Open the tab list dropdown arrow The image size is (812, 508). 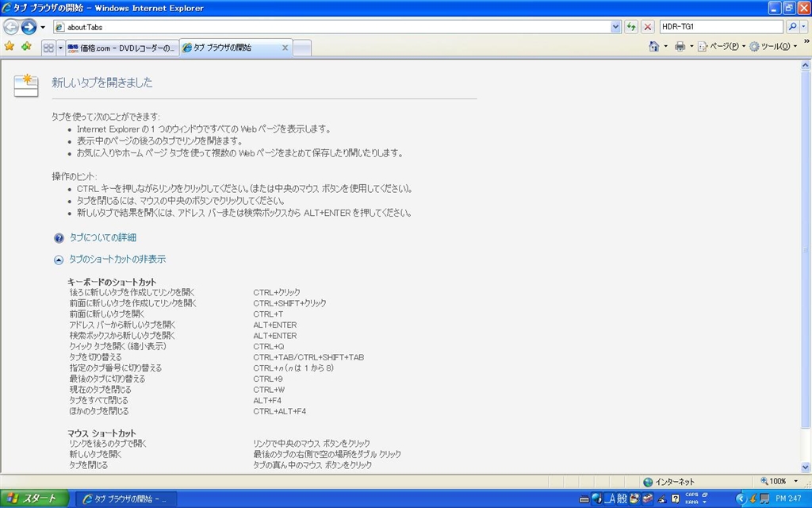pos(60,48)
